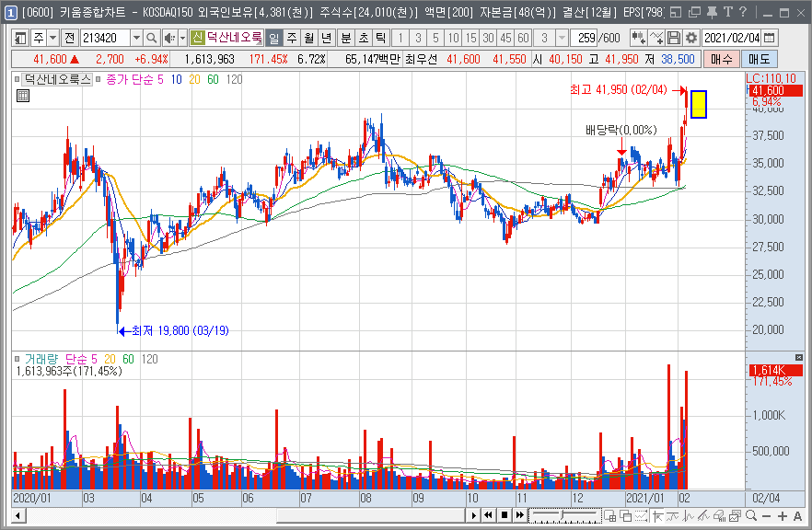812x530 pixels.
Task: Select the 5 interval preset
Action: pos(435,38)
